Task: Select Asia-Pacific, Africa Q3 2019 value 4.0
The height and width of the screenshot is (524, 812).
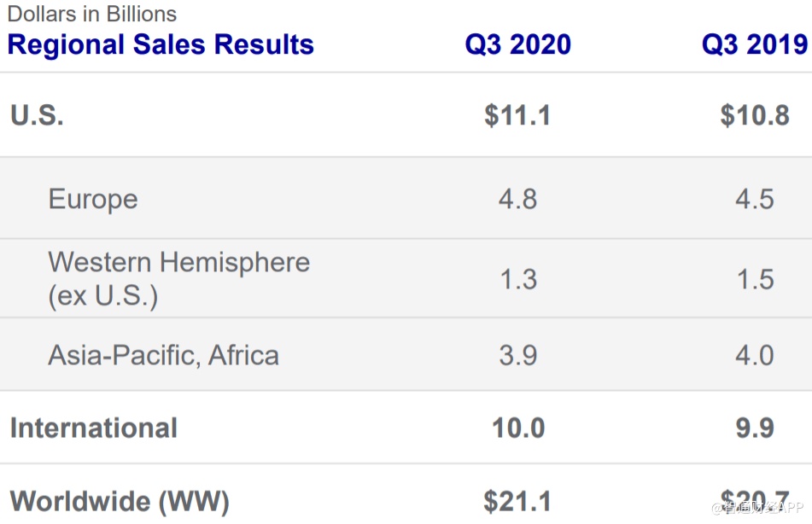Action: click(755, 355)
